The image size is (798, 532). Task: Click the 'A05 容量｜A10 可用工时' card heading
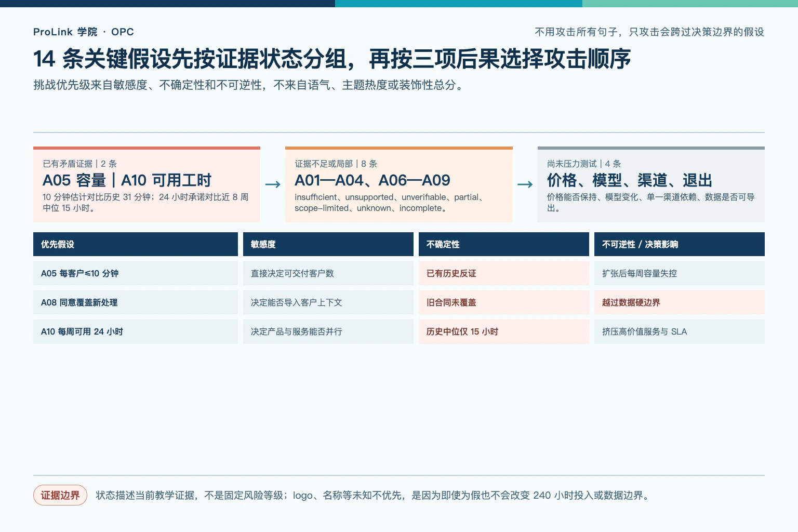click(x=127, y=180)
